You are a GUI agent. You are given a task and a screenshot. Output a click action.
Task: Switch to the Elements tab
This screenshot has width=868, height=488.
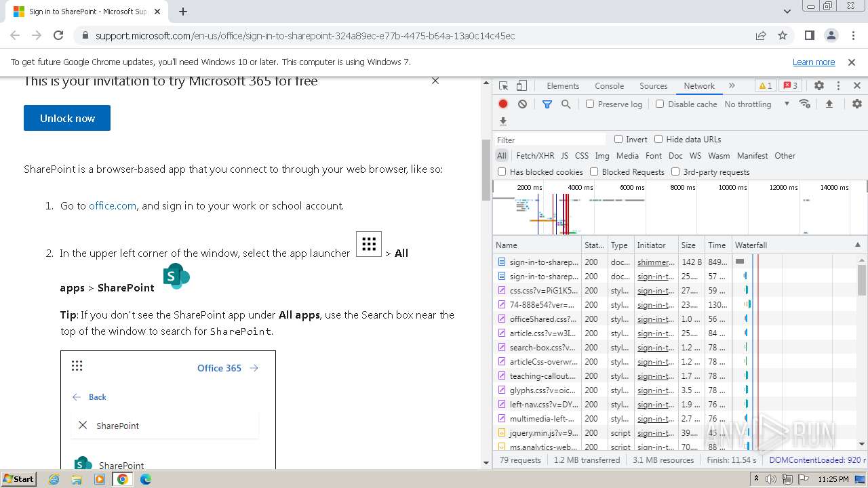click(563, 86)
